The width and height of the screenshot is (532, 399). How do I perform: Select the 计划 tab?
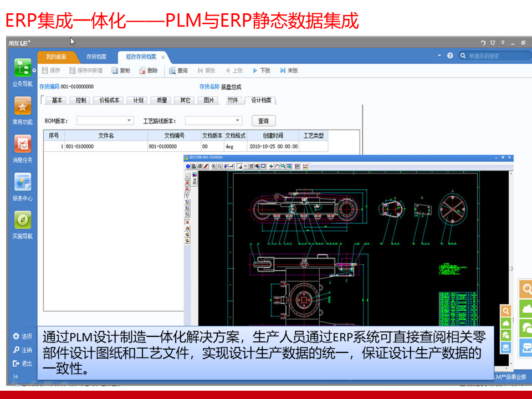click(x=138, y=100)
